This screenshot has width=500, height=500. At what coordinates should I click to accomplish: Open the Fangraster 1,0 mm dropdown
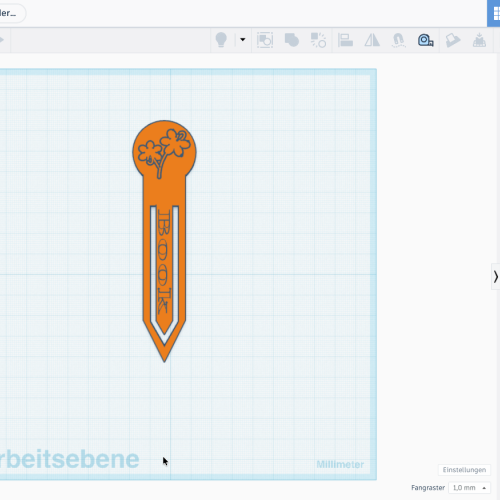click(x=469, y=488)
